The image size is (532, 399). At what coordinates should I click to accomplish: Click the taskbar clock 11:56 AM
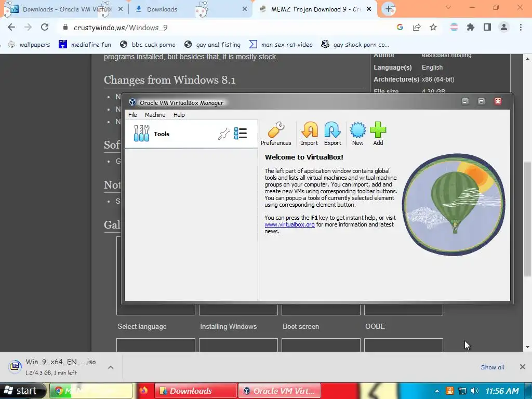point(502,391)
